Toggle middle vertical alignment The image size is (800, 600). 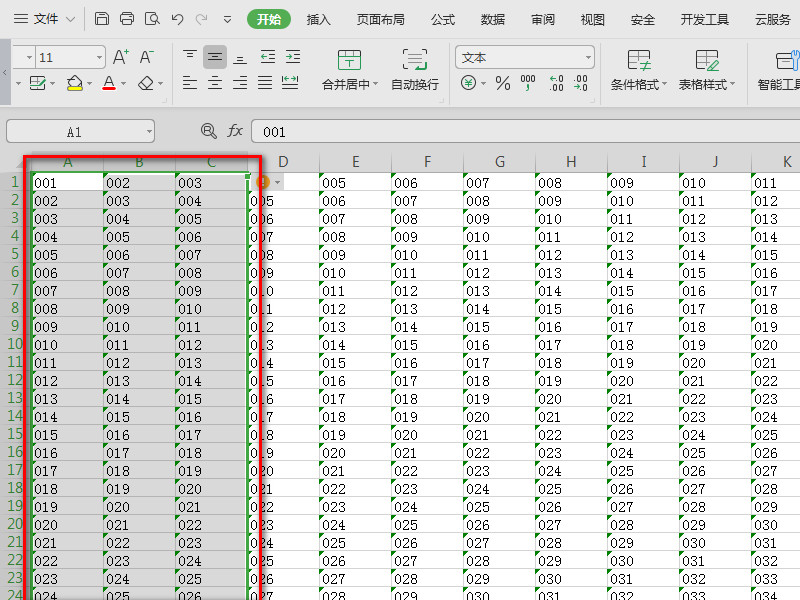coord(215,57)
